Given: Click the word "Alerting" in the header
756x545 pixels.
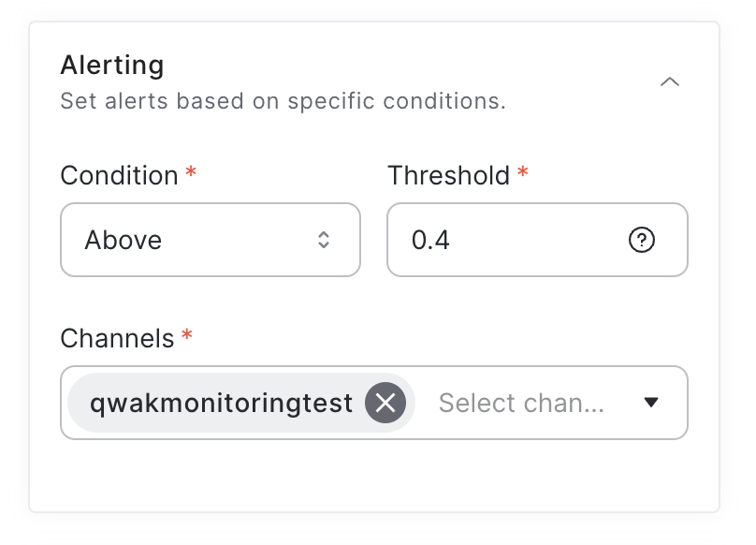Looking at the screenshot, I should 112,66.
